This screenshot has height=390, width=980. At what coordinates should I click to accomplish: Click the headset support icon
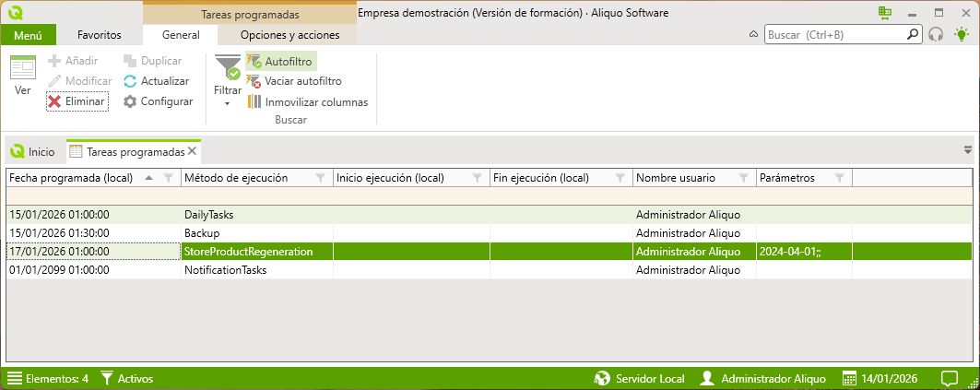[936, 35]
